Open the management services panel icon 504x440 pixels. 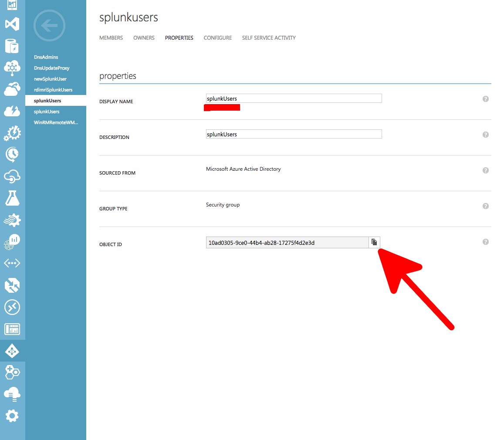(x=12, y=329)
